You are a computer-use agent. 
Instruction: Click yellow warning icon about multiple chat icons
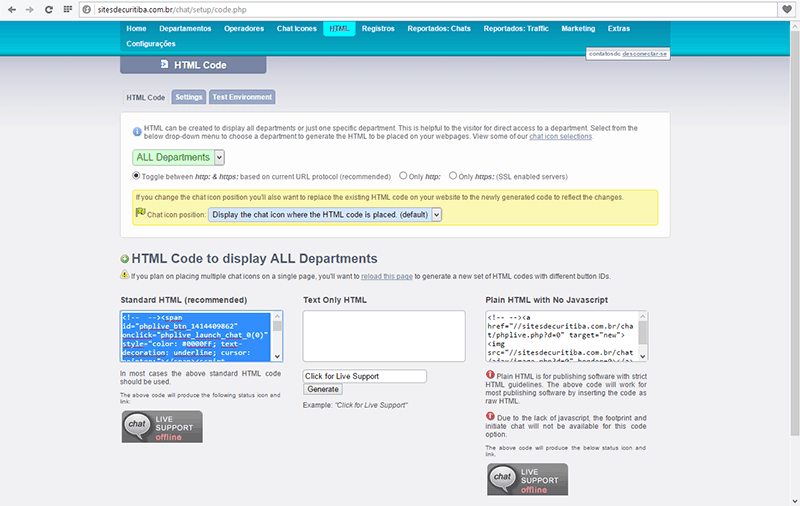(x=124, y=275)
